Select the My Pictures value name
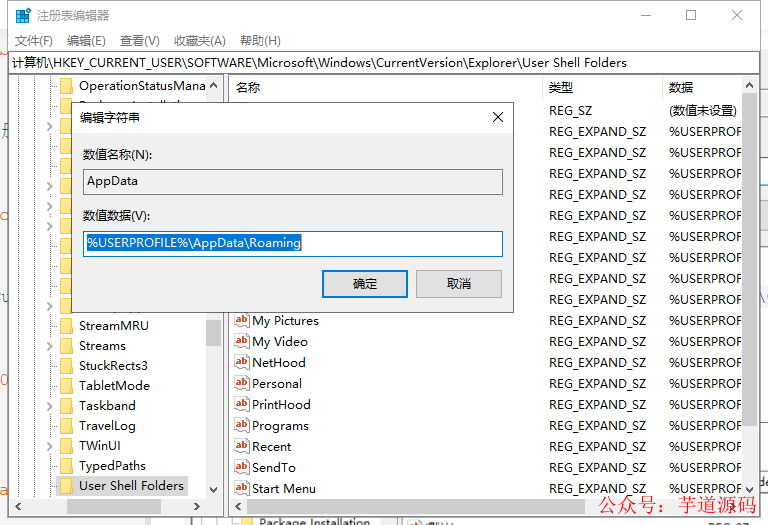This screenshot has height=525, width=768. tap(286, 321)
